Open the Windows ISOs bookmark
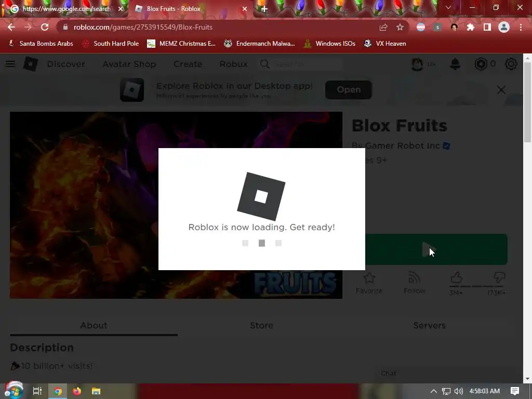532x399 pixels. coord(329,44)
